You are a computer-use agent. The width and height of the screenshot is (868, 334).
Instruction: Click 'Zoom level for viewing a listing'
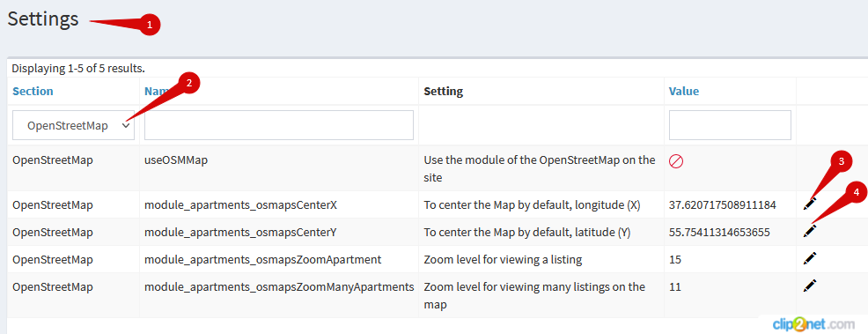pos(503,259)
